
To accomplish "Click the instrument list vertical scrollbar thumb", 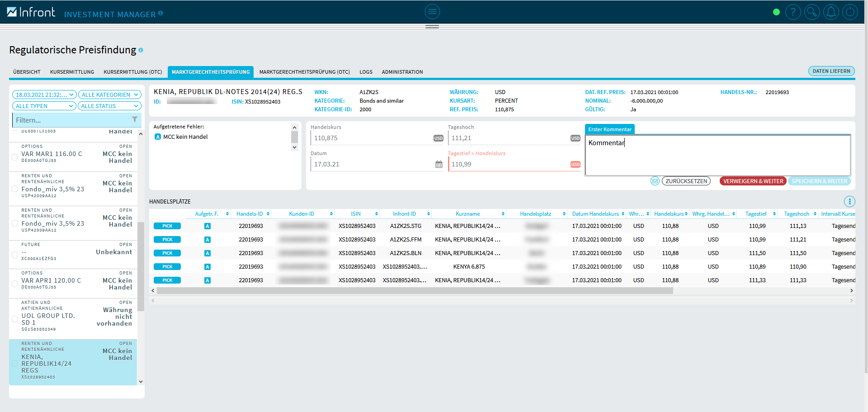I will coord(141,266).
